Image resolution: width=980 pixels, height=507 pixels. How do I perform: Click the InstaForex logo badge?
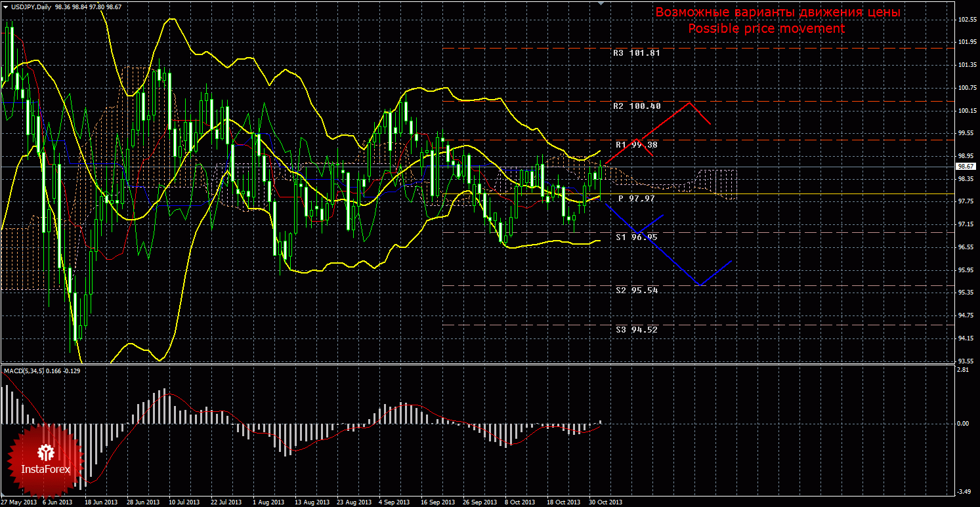[45, 460]
